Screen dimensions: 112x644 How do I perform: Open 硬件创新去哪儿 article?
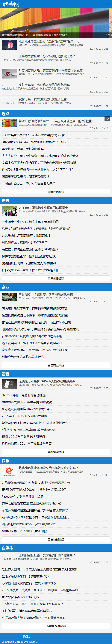[x=27, y=402]
